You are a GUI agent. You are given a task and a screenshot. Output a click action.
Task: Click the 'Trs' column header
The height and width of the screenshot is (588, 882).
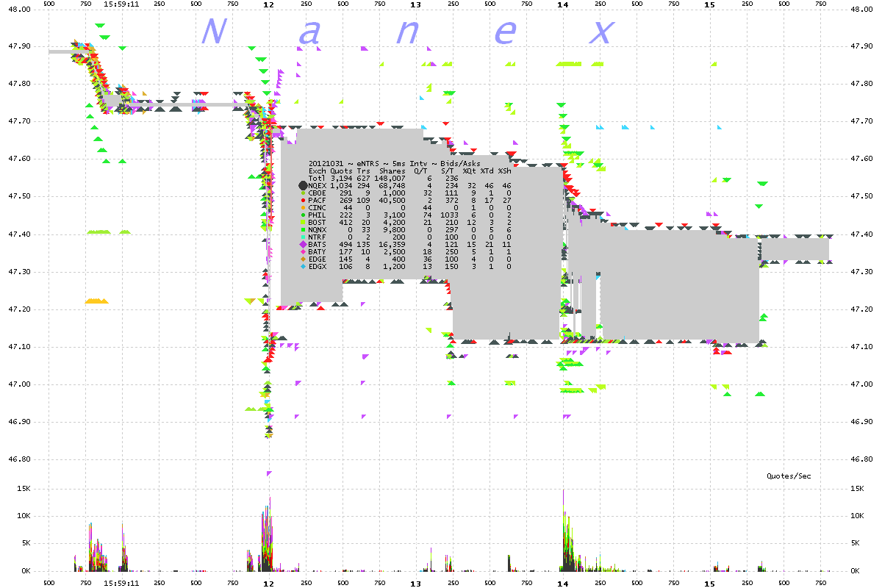coord(364,171)
